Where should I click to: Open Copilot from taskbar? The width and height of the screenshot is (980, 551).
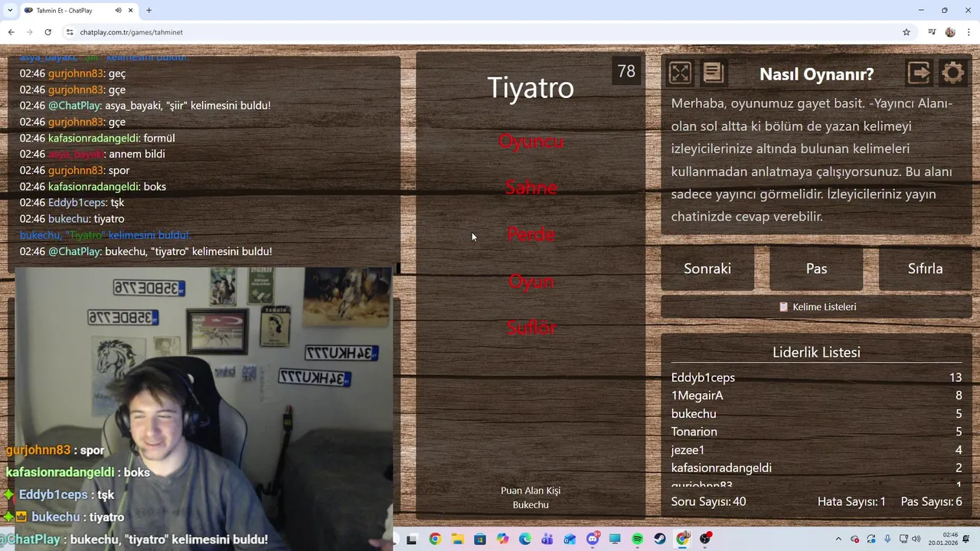point(502,540)
